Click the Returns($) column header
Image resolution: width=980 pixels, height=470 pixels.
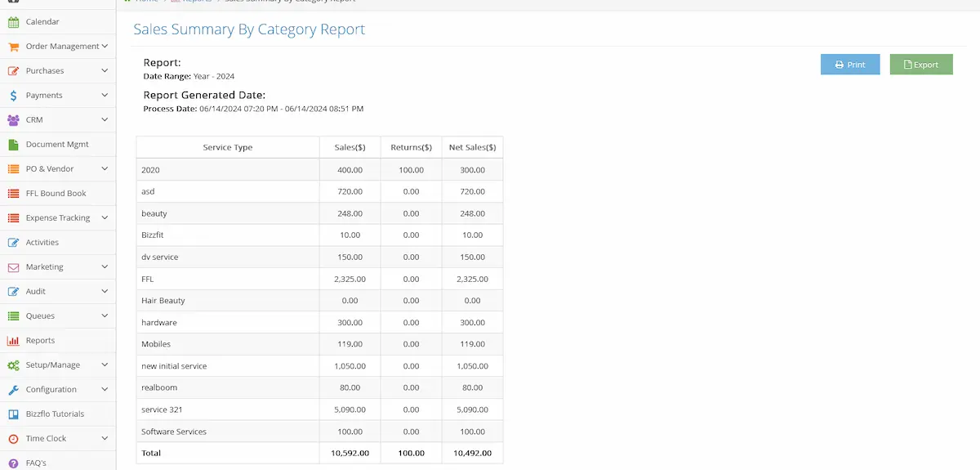tap(411, 147)
